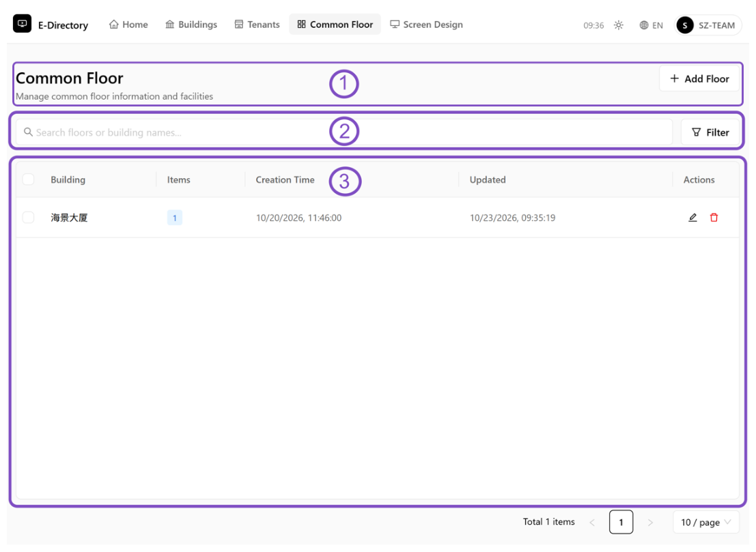Click the Building column header
756x552 pixels.
68,179
